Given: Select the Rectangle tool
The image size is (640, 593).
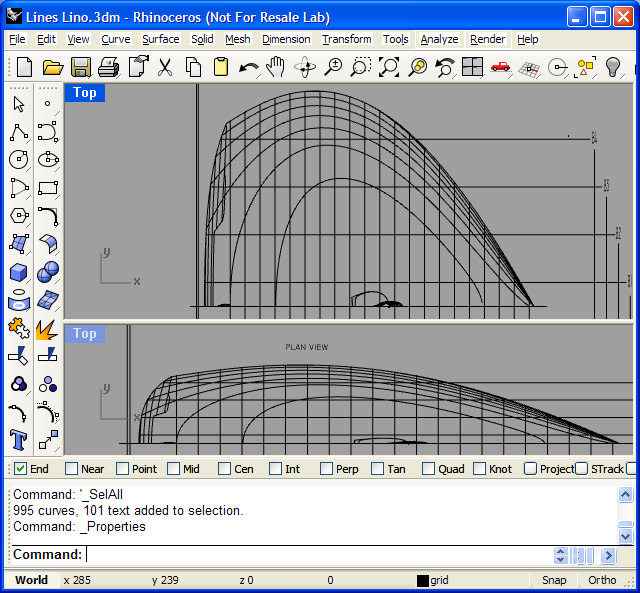Looking at the screenshot, I should [48, 188].
